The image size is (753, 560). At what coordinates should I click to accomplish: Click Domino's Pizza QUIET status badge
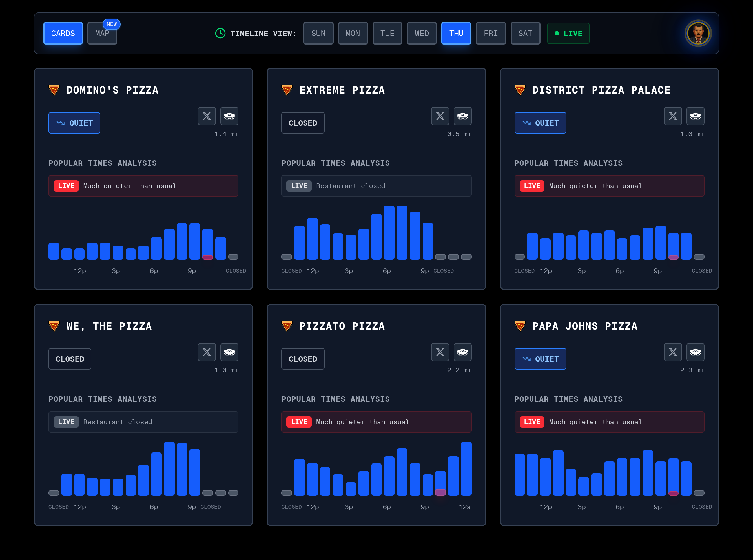coord(74,123)
